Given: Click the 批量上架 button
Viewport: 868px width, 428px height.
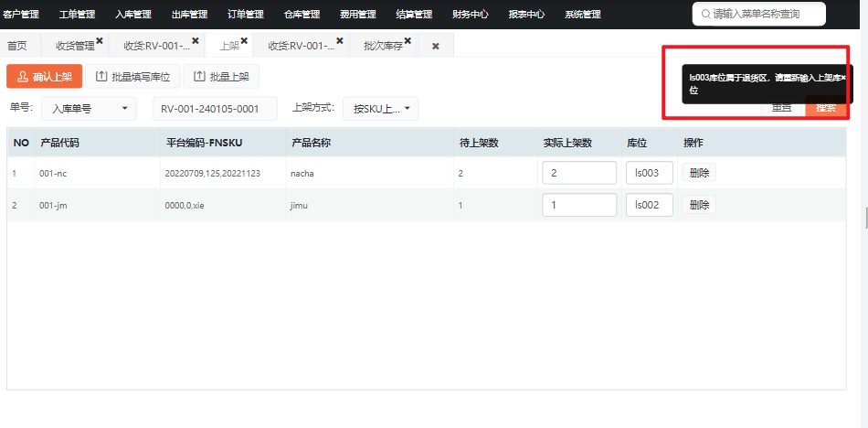Looking at the screenshot, I should pyautogui.click(x=221, y=77).
